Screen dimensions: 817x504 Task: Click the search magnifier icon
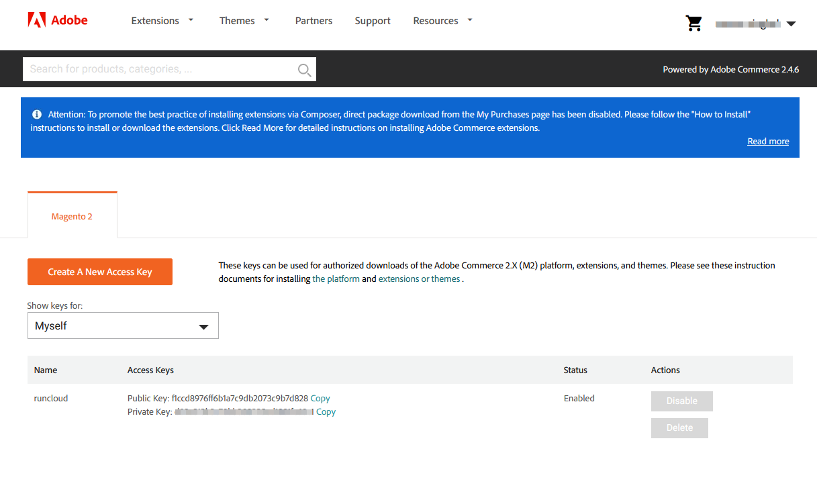304,70
